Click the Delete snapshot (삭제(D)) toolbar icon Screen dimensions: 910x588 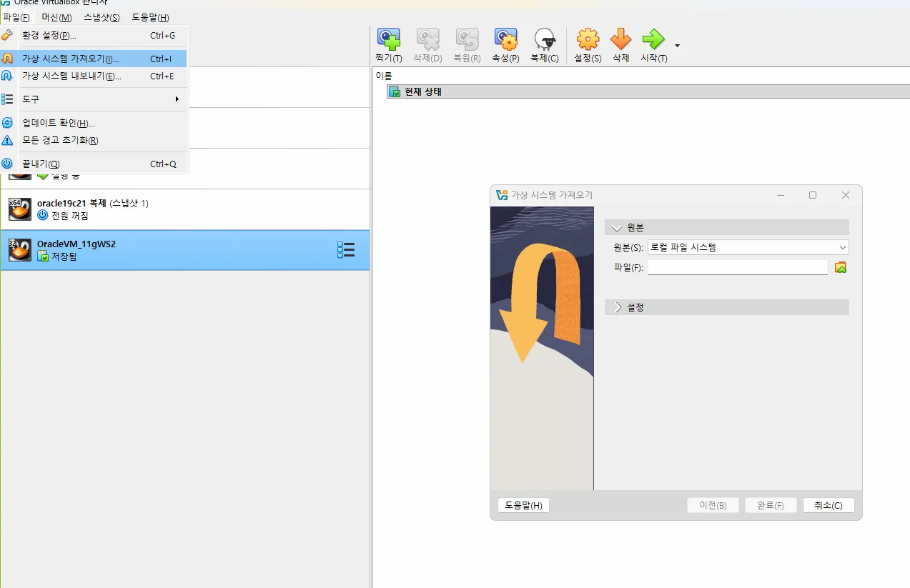click(x=427, y=39)
